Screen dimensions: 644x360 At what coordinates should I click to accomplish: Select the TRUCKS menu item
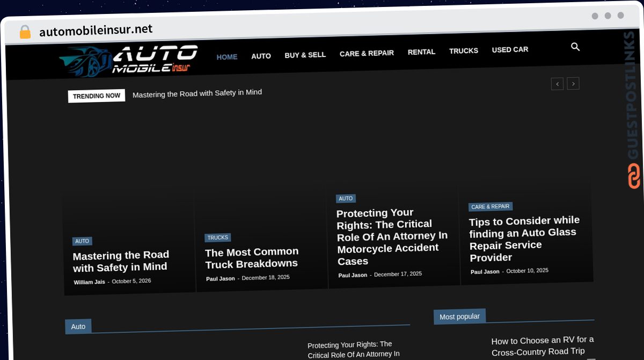tap(464, 51)
